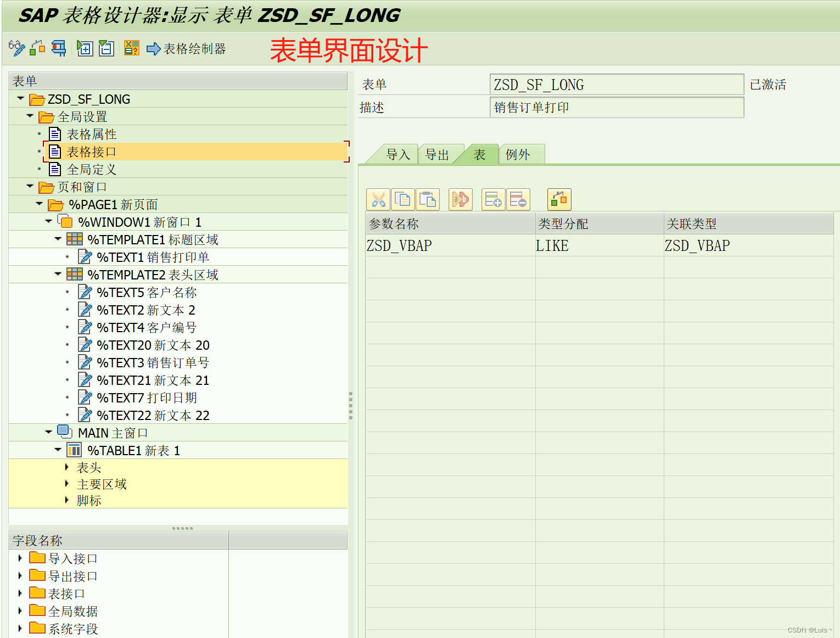840x638 pixels.
Task: Select the 表 tab
Action: 480,155
